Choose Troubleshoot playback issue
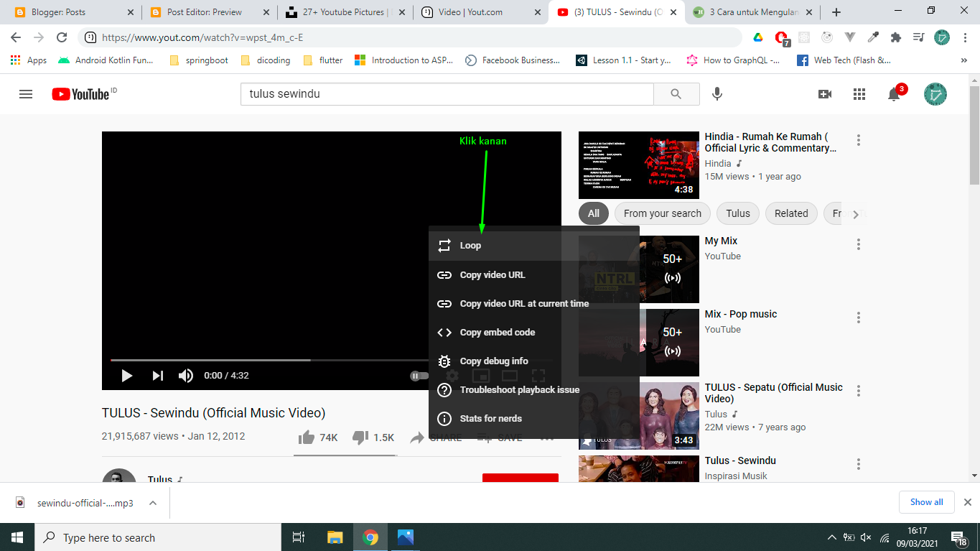Viewport: 980px width, 551px height. point(533,389)
